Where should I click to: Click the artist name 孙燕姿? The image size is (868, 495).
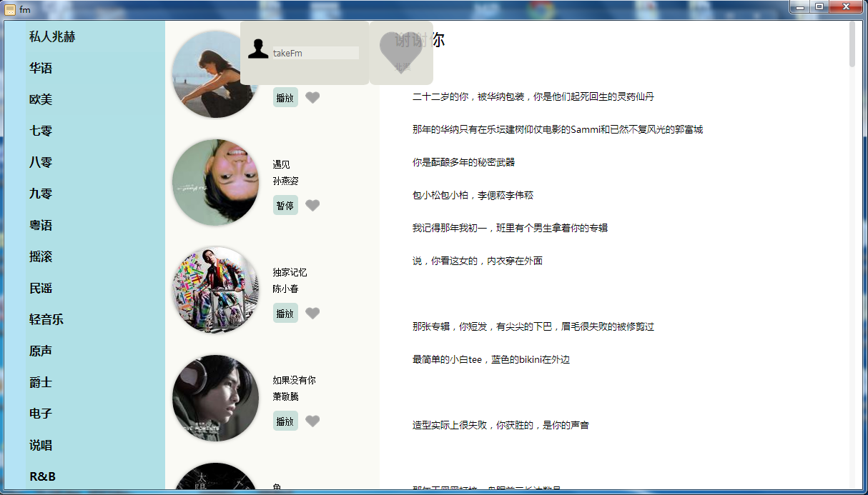tap(285, 181)
